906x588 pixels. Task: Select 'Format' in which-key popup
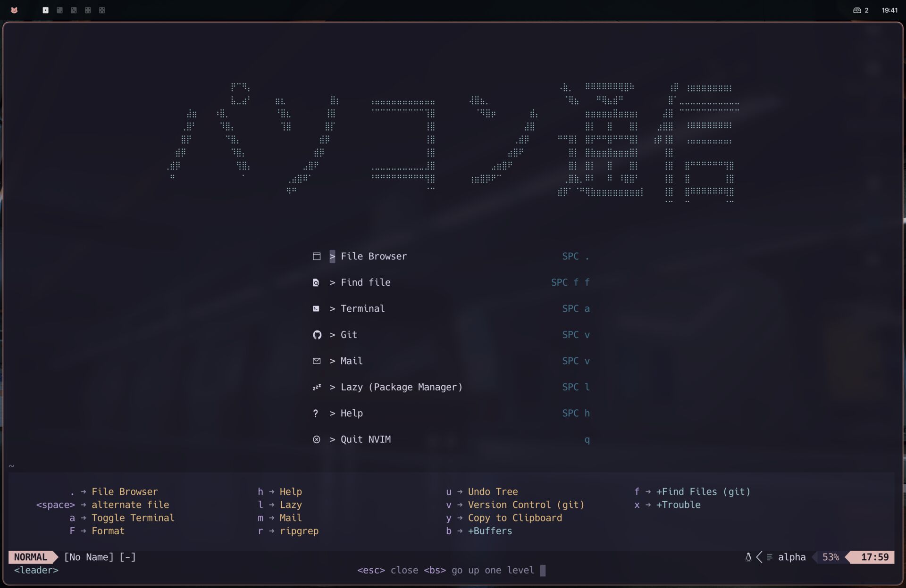[x=108, y=531]
